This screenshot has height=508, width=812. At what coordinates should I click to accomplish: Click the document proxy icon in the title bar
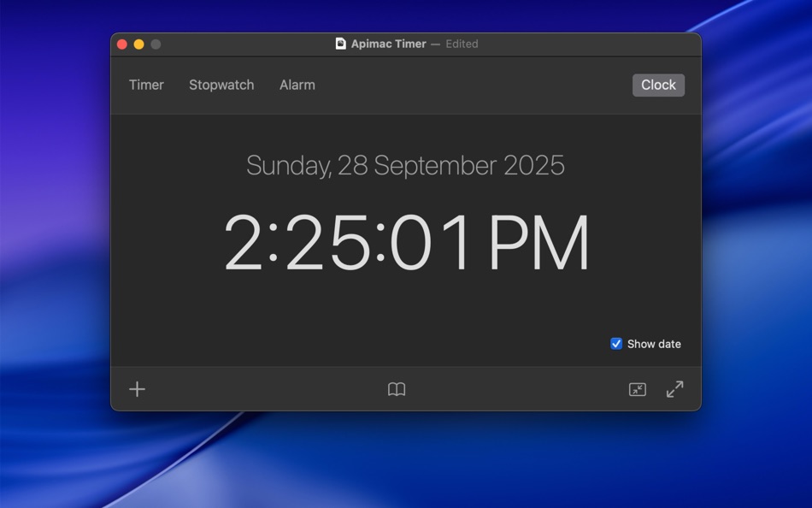(x=341, y=44)
